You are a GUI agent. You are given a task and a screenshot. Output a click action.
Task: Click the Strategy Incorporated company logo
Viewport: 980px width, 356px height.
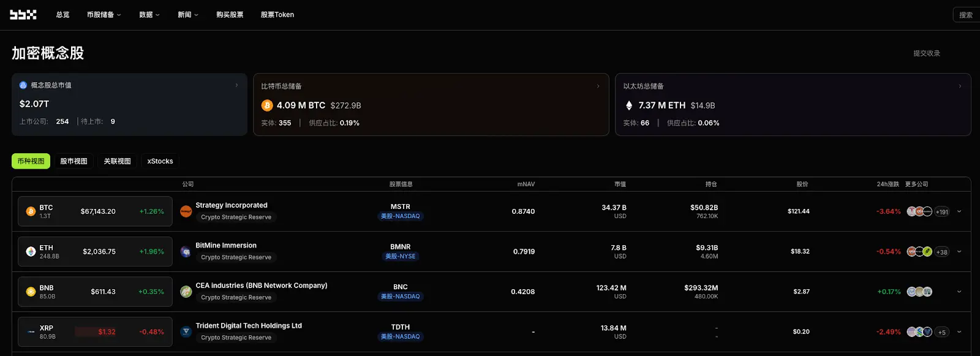tap(186, 211)
